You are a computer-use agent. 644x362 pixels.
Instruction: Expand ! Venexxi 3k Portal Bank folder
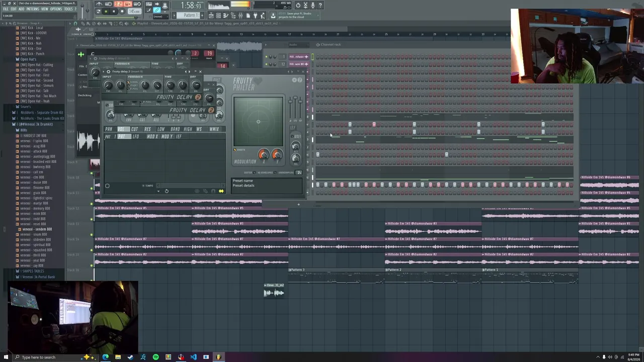click(38, 277)
